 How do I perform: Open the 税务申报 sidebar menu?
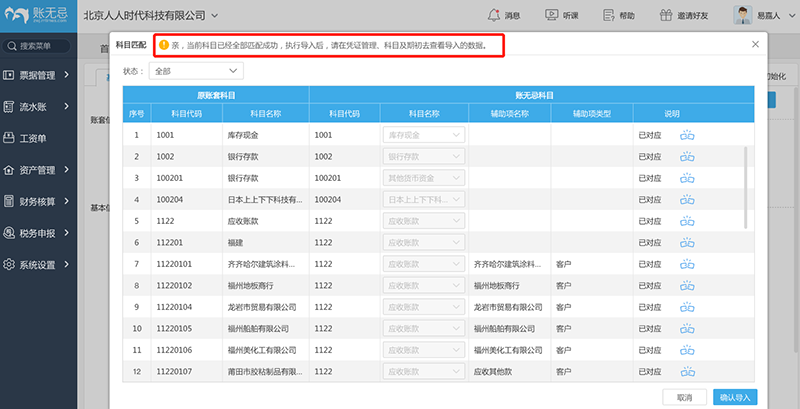pos(37,233)
